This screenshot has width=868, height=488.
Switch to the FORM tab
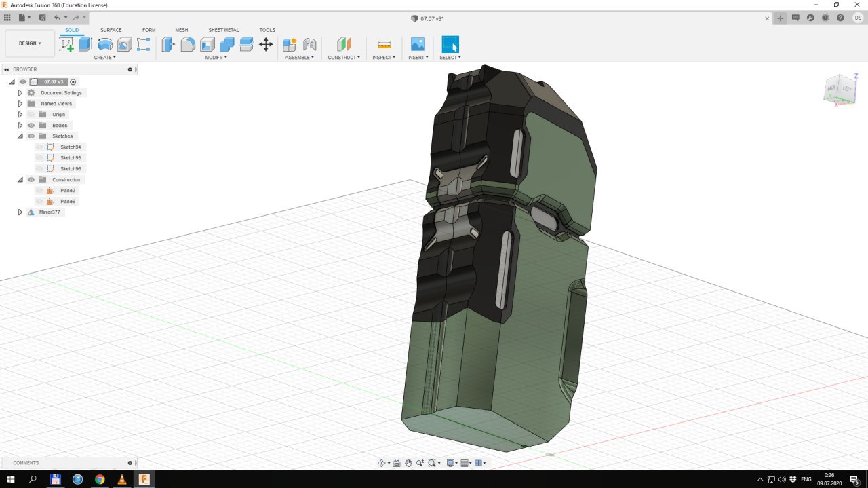(149, 30)
